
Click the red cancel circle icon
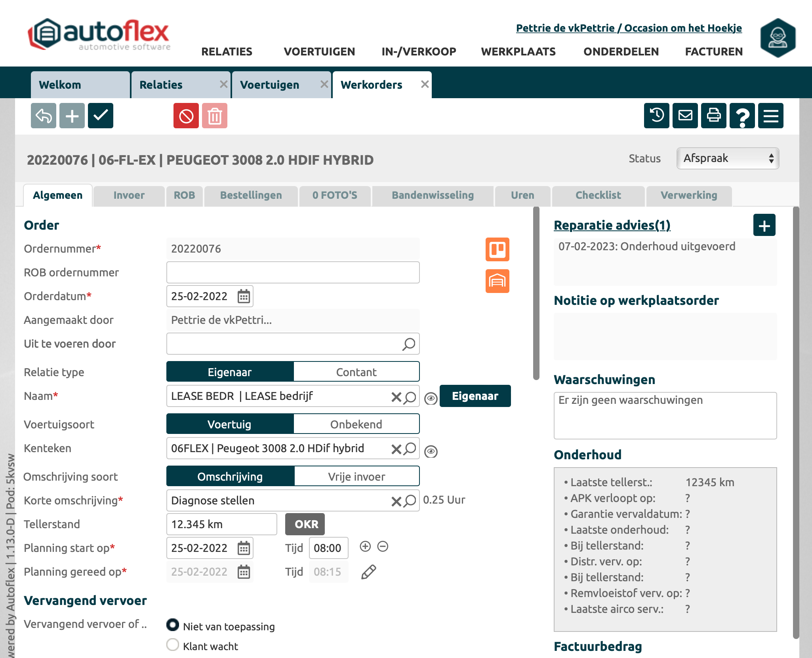(186, 116)
